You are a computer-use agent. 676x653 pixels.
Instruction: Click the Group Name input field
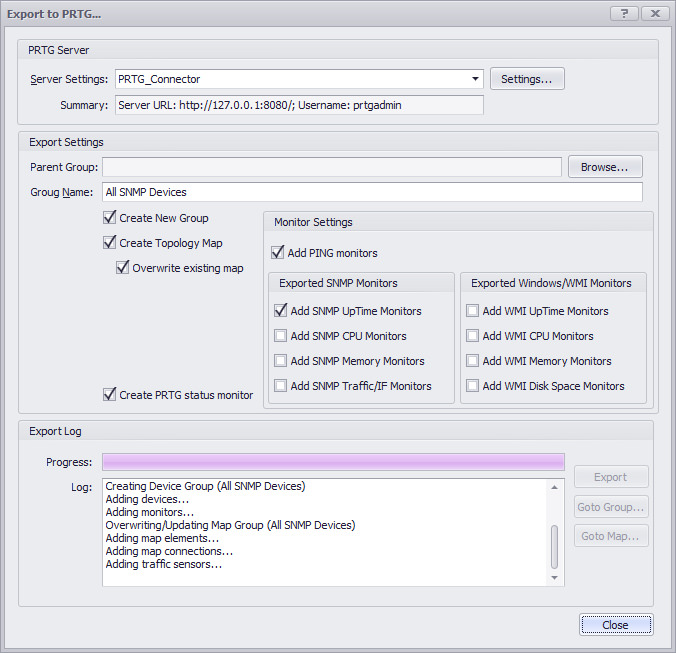click(372, 192)
